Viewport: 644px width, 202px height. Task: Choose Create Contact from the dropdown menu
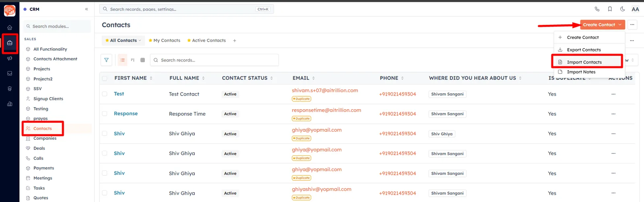[x=589, y=37]
